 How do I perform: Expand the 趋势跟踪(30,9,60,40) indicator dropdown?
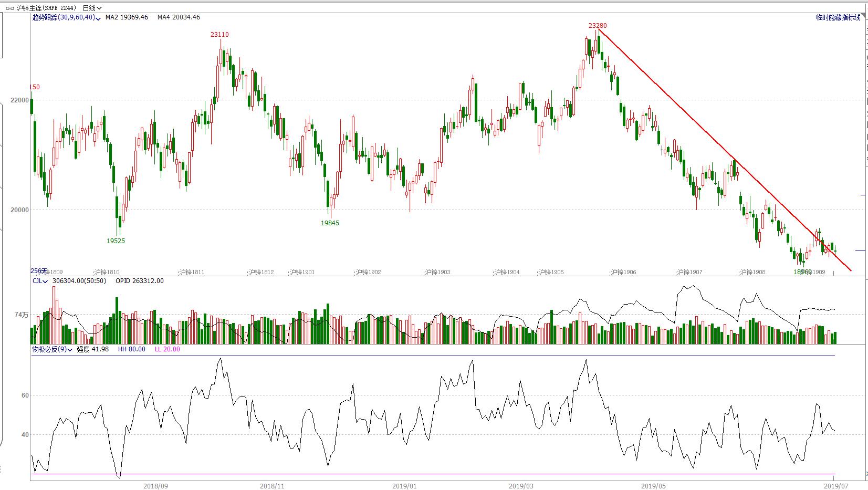[99, 18]
